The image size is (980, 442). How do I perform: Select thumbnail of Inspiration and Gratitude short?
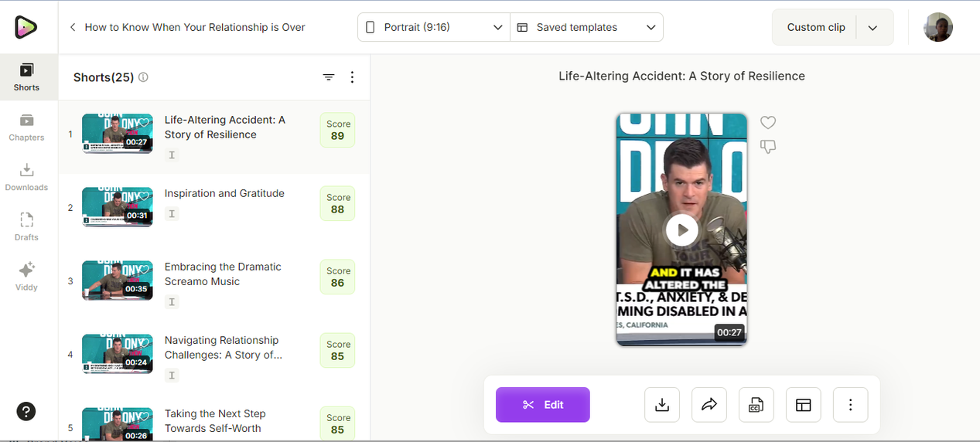pos(118,207)
